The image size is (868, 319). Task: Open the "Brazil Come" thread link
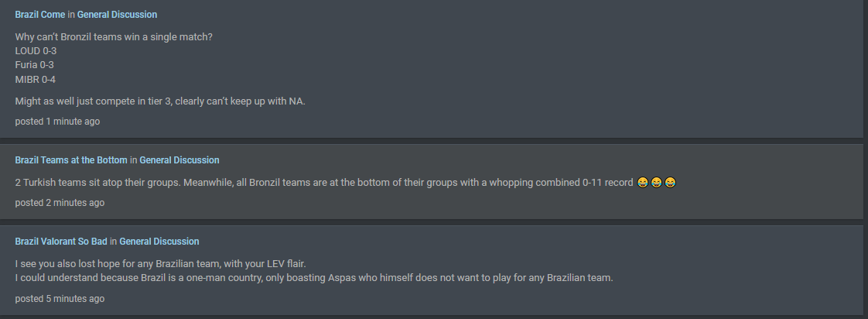pos(40,15)
